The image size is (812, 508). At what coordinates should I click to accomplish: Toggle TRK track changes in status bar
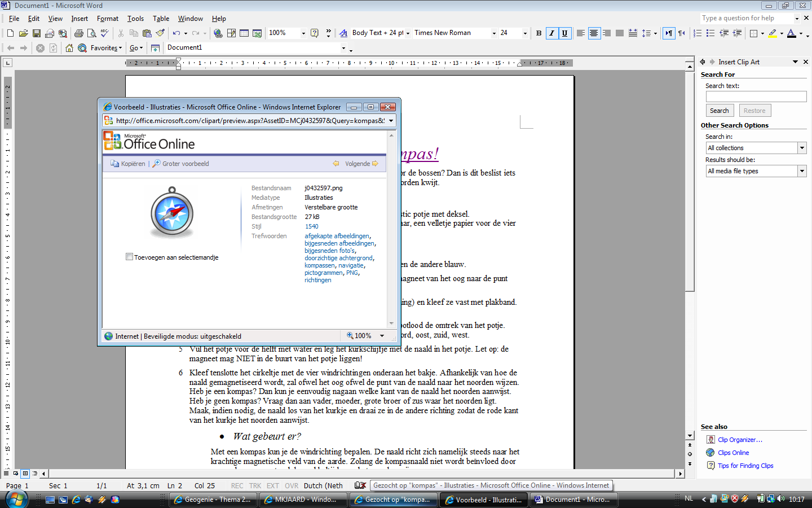255,485
